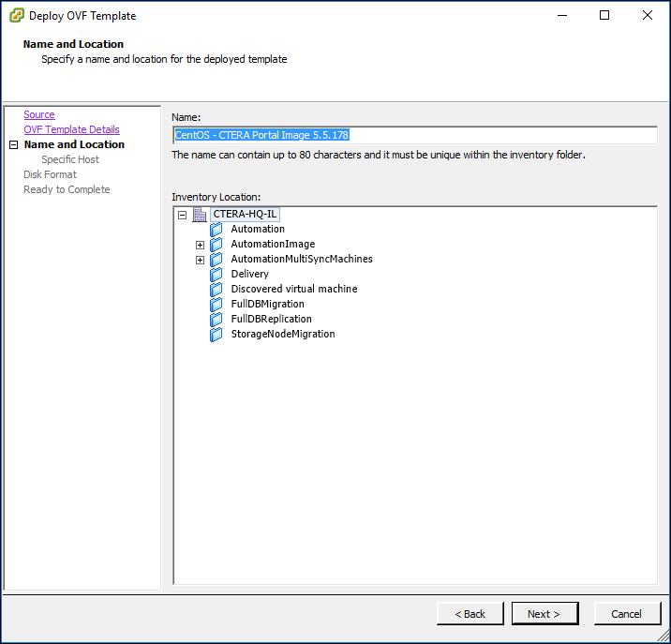Expand the AutomationImage folder node
This screenshot has height=644, width=671.
click(x=200, y=245)
